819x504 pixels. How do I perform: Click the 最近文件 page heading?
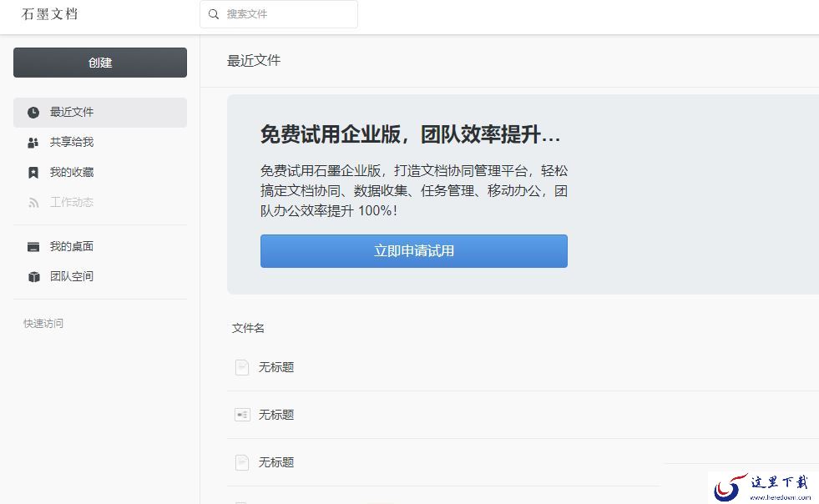(254, 61)
